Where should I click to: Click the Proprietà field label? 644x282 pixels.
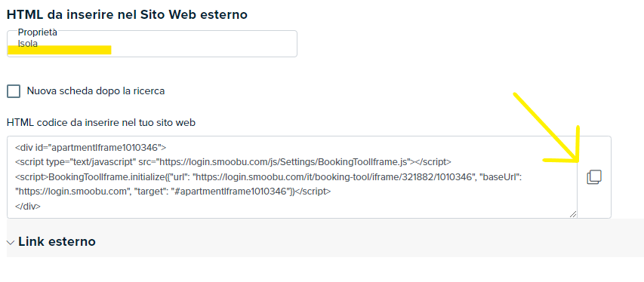coord(38,32)
